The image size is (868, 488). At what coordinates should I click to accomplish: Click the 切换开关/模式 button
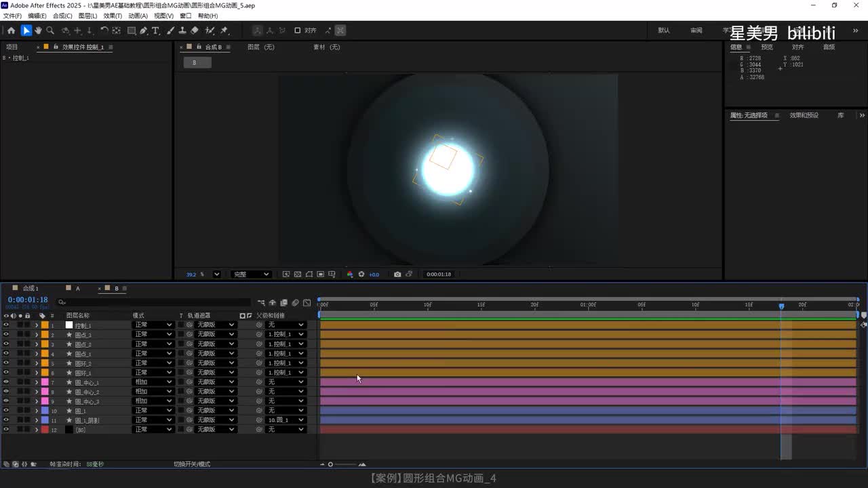point(192,464)
